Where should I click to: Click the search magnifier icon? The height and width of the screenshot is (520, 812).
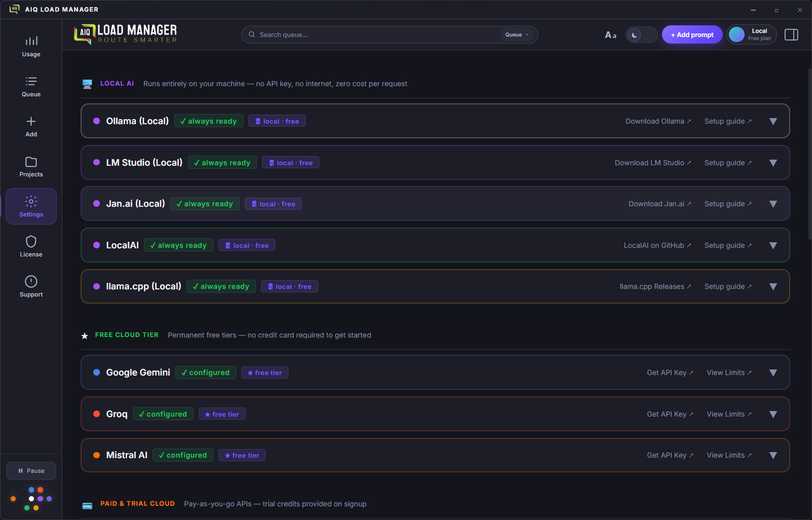(251, 34)
